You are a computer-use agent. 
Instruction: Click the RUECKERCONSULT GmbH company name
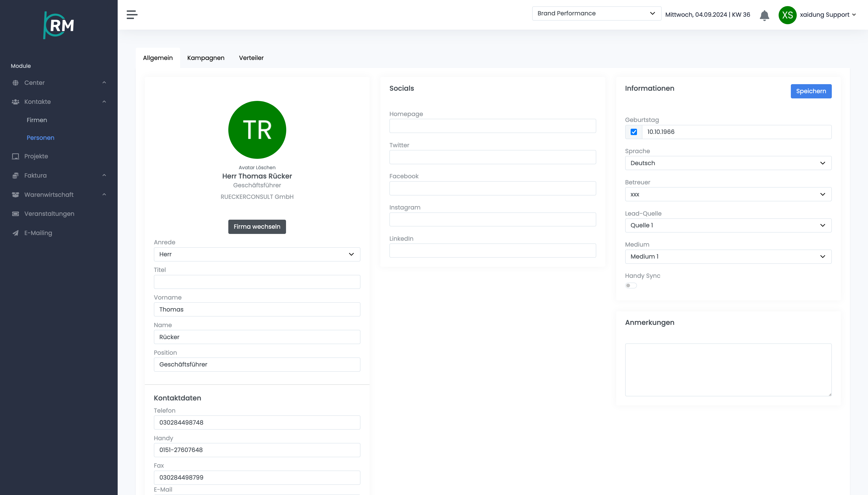[257, 197]
